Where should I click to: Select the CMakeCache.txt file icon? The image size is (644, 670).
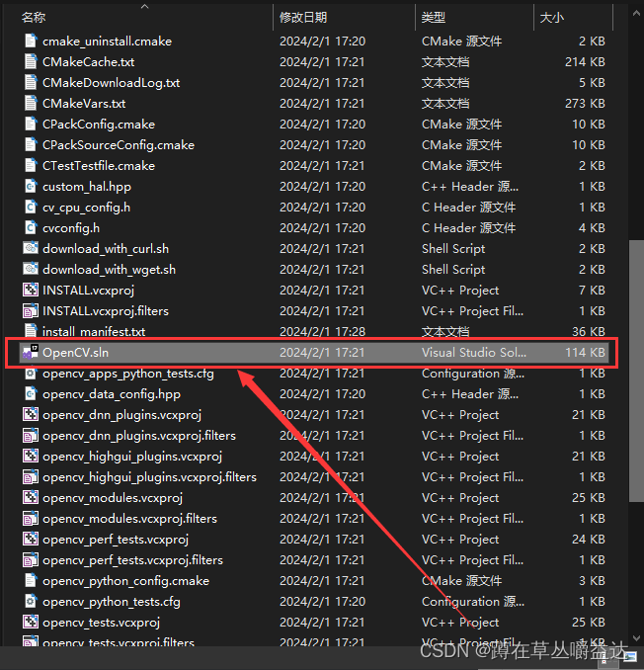click(x=31, y=62)
